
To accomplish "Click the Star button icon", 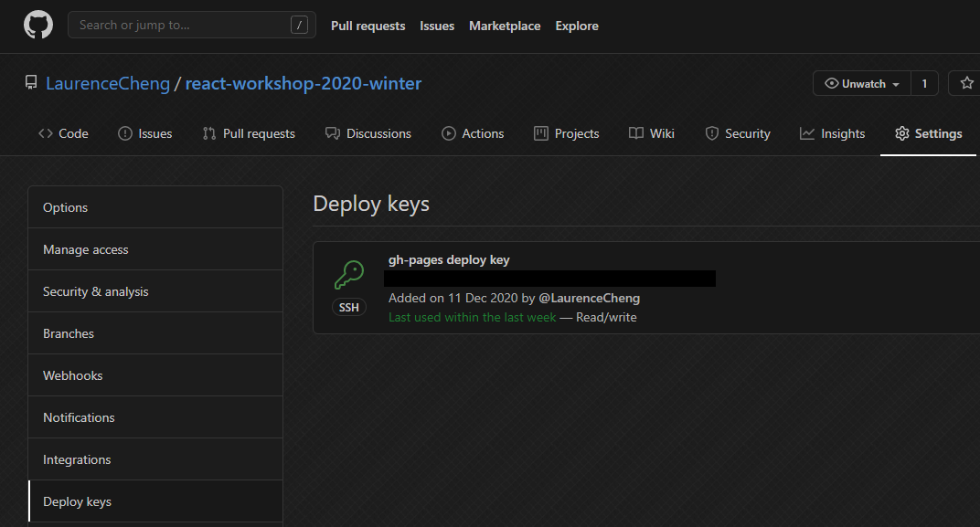I will (966, 83).
